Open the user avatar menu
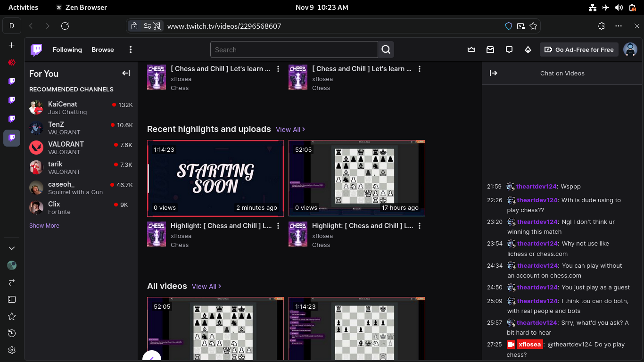The width and height of the screenshot is (644, 362). [630, 49]
